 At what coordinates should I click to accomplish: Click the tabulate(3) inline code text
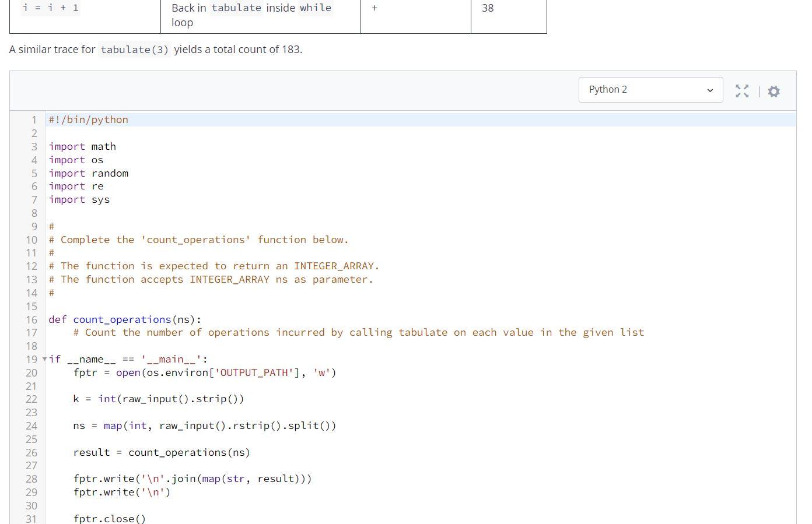click(x=134, y=50)
